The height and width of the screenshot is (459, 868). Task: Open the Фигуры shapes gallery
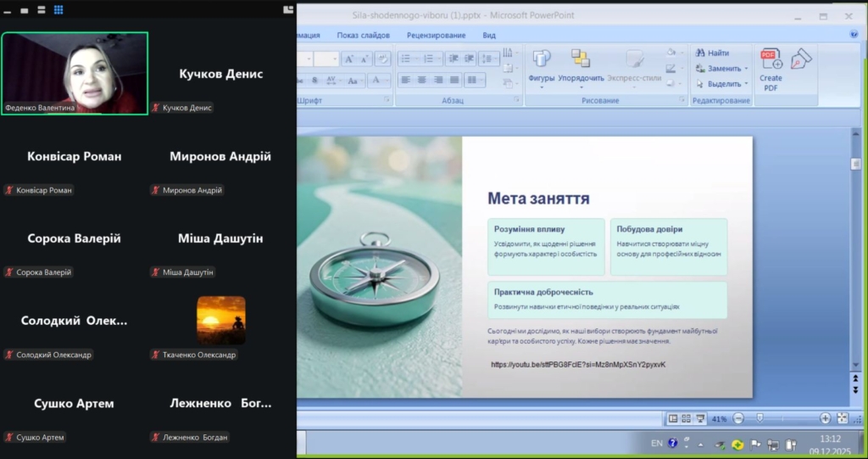[541, 64]
